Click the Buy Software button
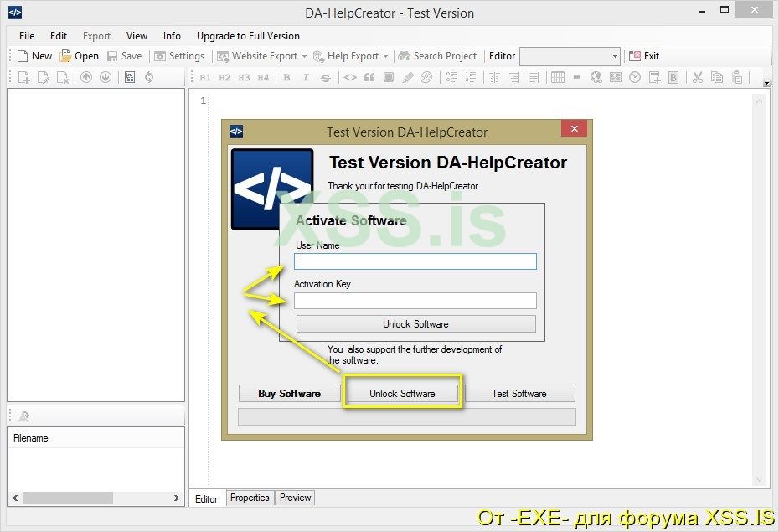This screenshot has width=779, height=532. 289,394
